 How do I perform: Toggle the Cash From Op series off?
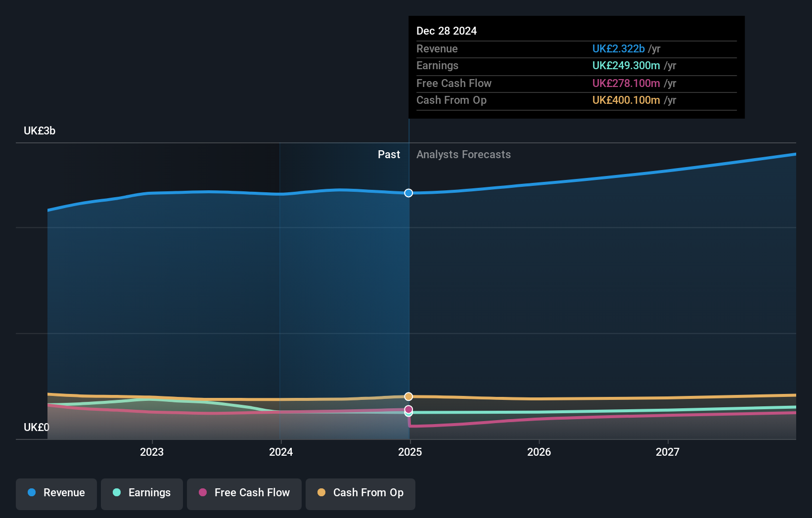360,494
